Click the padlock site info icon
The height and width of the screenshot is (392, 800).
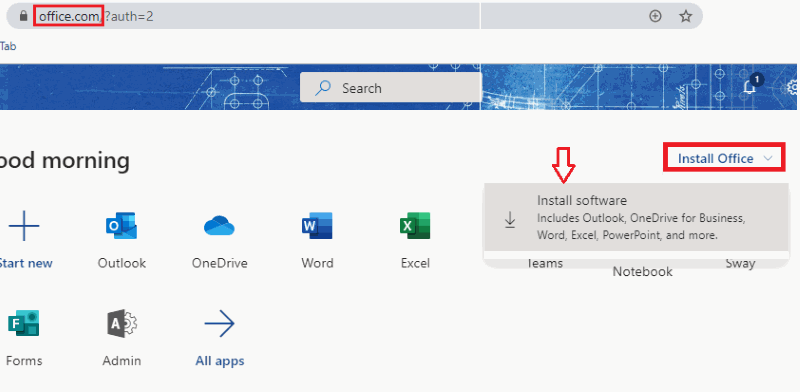click(x=23, y=16)
